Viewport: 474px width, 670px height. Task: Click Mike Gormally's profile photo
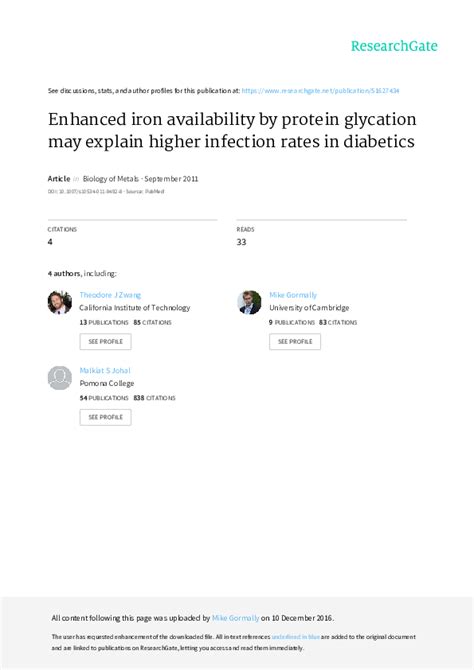(249, 302)
